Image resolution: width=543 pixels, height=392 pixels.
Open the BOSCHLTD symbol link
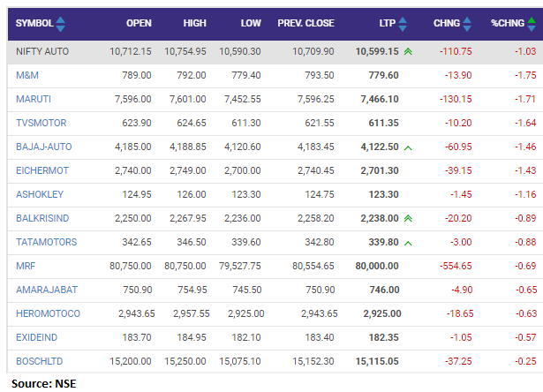tap(41, 360)
